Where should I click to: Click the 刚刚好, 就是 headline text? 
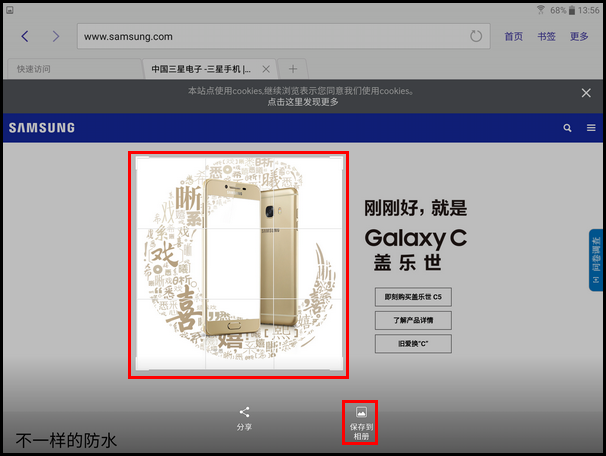415,208
